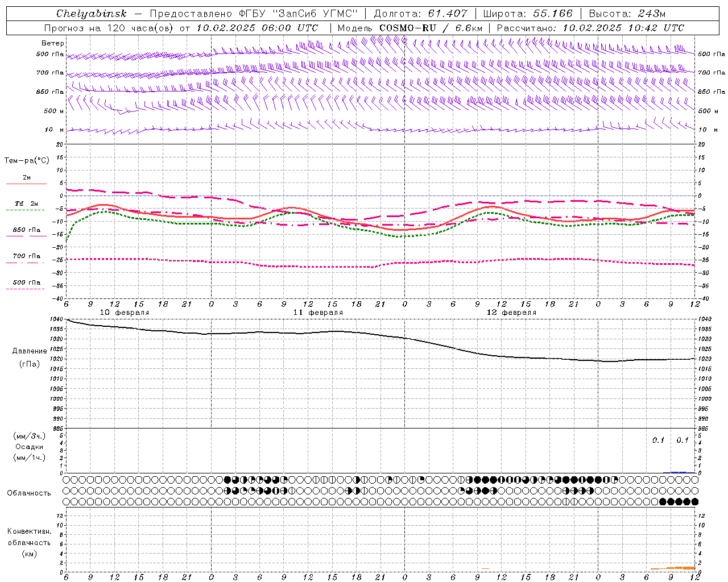Click the "850 гПа" temperature legend entry
The height and width of the screenshot is (582, 728).
(27, 230)
